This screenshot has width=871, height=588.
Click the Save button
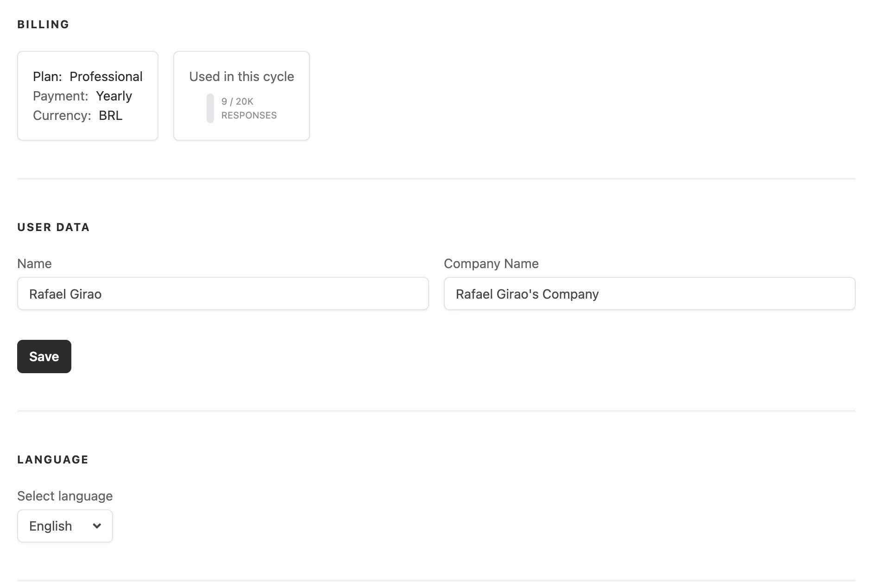click(44, 356)
